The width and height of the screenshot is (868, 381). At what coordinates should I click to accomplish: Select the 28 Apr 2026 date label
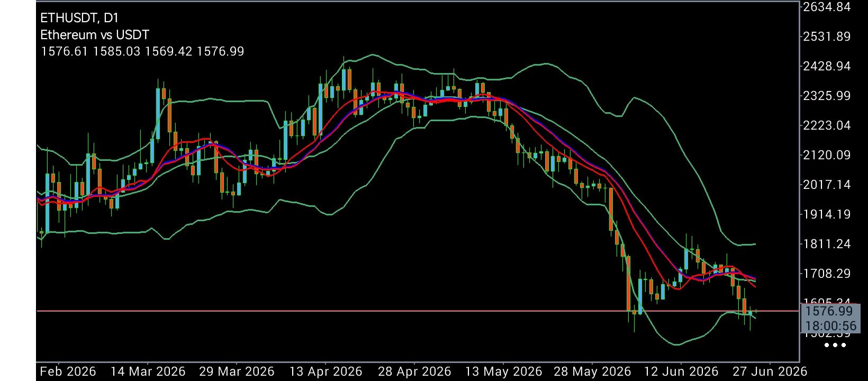414,371
